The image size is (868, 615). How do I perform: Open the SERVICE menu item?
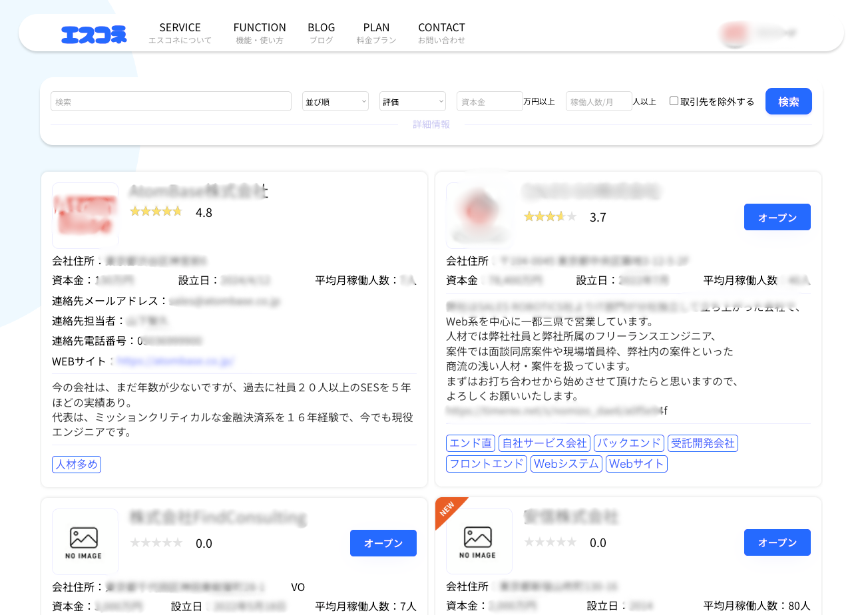point(180,33)
